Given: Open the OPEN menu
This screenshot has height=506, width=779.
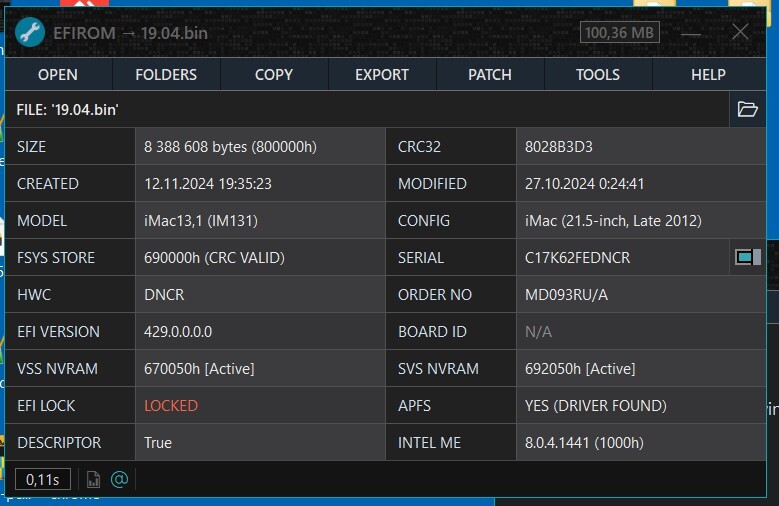Looking at the screenshot, I should pyautogui.click(x=58, y=75).
